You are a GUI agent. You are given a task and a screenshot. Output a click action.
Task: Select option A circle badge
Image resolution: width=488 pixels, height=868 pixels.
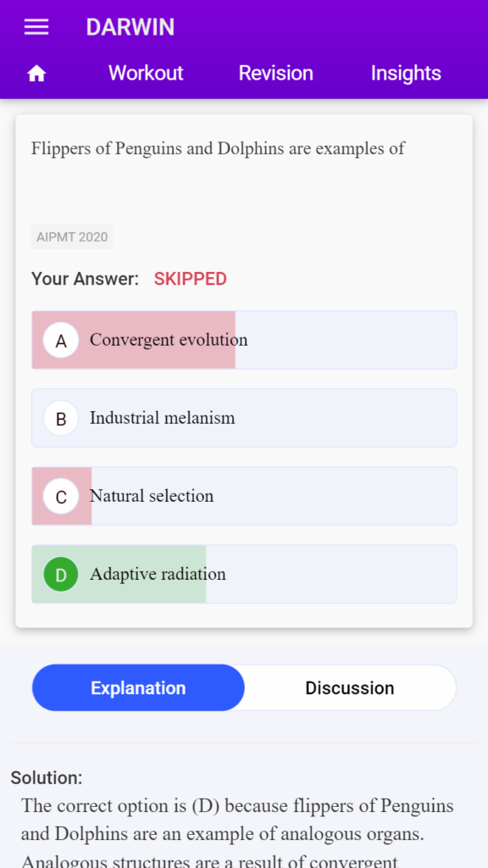coord(61,341)
